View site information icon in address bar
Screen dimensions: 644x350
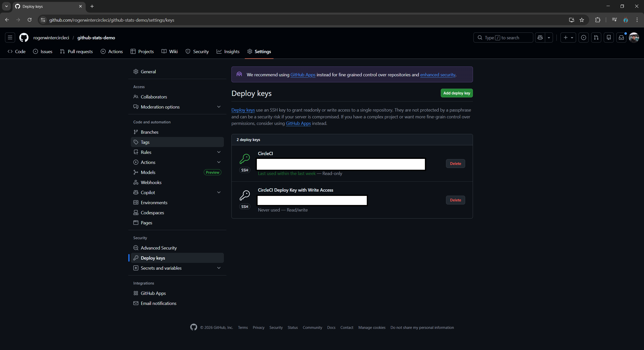coord(43,20)
